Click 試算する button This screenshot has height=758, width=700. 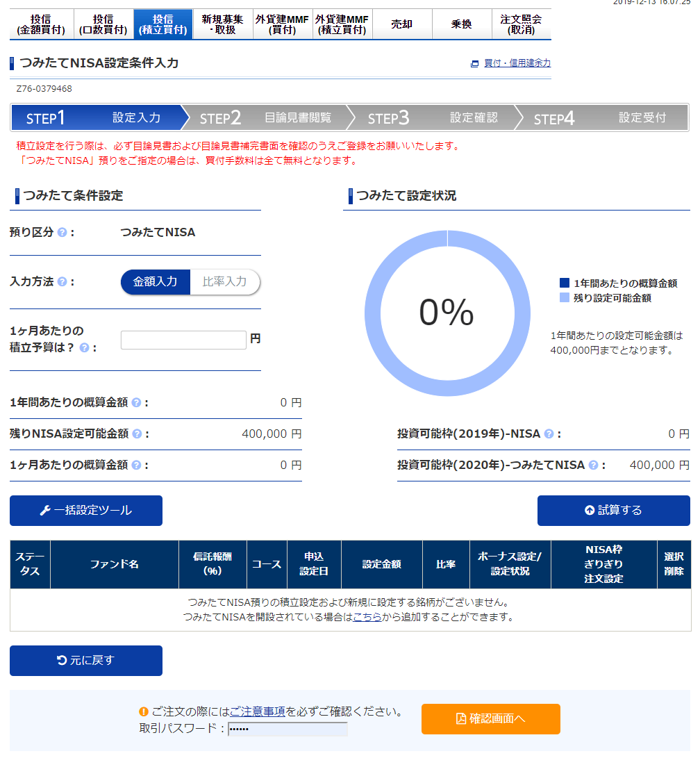613,511
